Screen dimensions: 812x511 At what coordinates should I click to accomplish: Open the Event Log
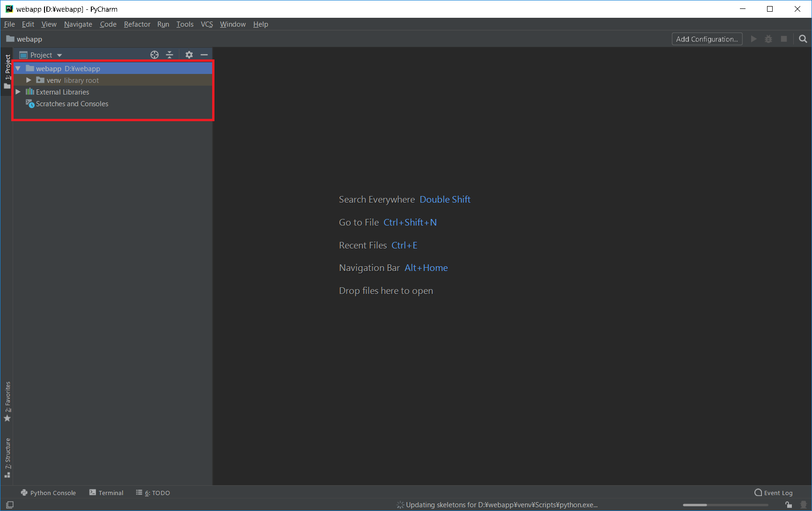[774, 493]
